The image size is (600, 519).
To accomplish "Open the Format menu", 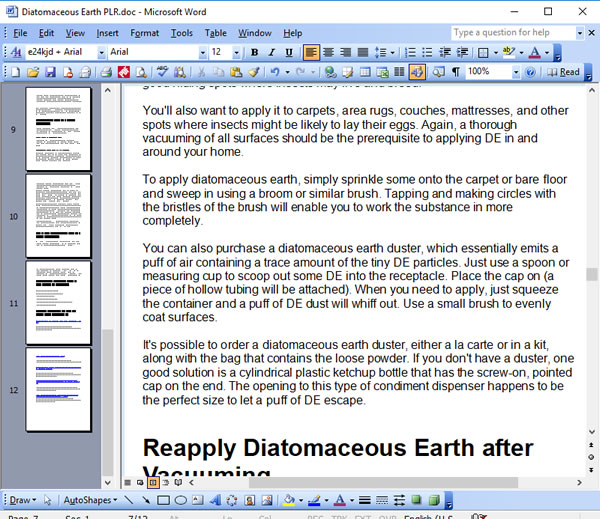I will (144, 33).
